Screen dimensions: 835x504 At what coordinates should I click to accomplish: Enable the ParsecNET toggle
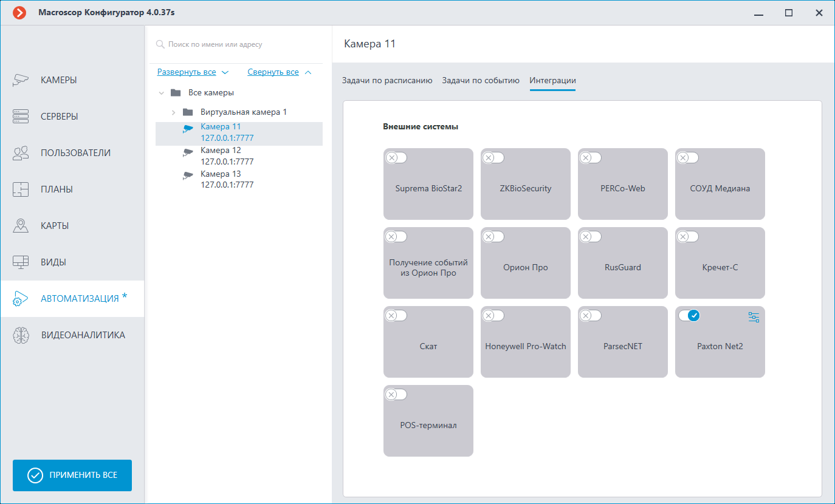[x=591, y=316]
